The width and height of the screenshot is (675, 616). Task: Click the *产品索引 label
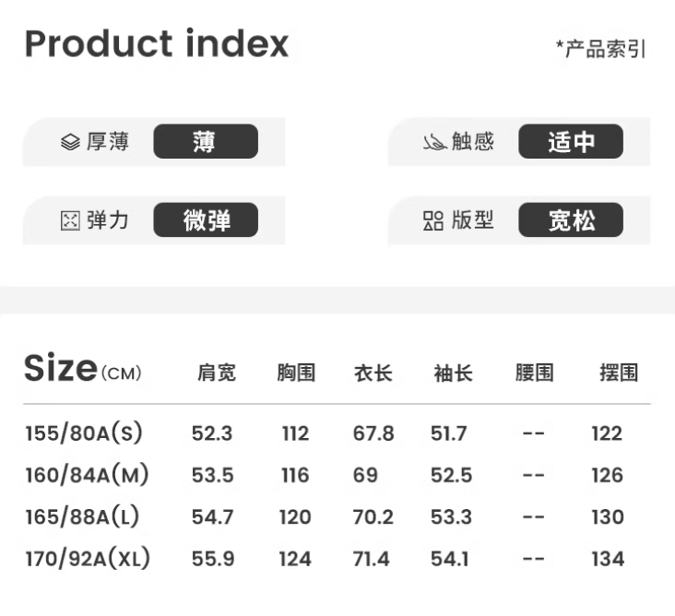coord(600,49)
